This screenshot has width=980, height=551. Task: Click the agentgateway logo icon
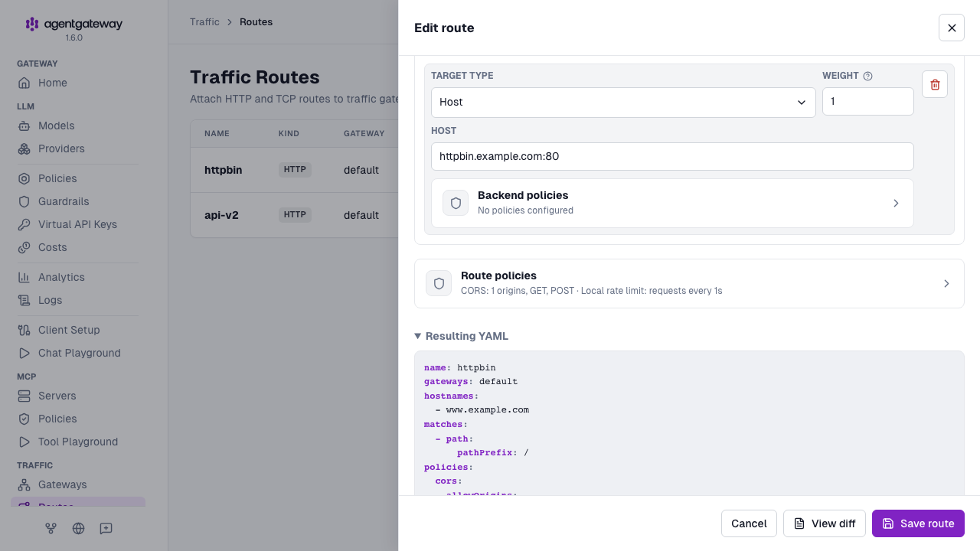pyautogui.click(x=32, y=24)
